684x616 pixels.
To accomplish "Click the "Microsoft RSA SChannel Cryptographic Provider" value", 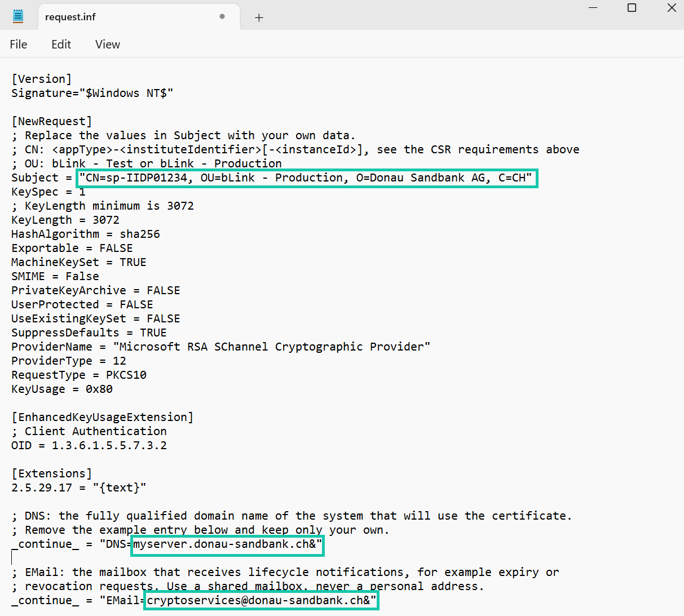I will tap(272, 347).
